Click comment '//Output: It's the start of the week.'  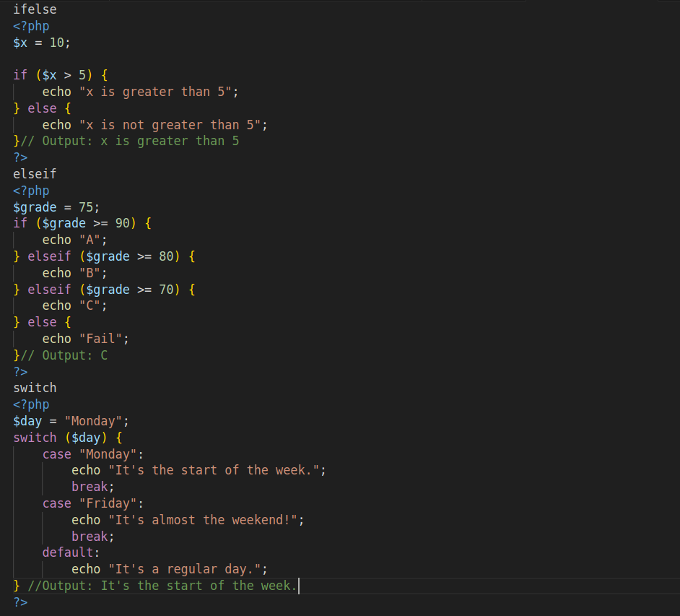tap(162, 586)
